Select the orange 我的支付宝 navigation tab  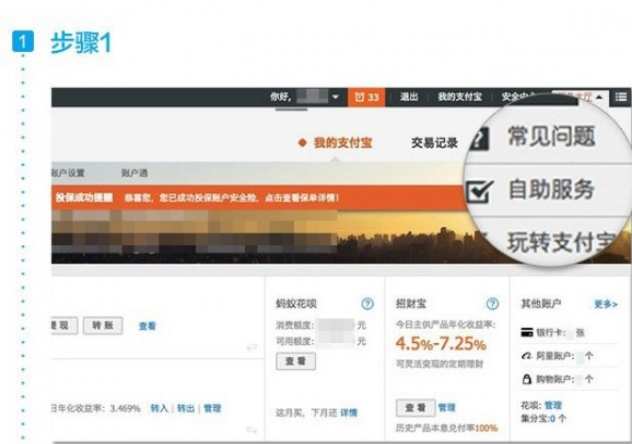point(343,143)
